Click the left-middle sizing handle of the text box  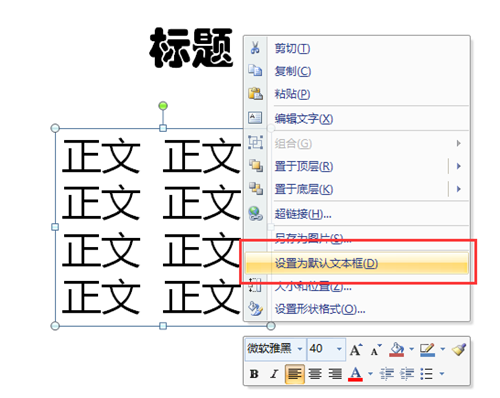[55, 227]
